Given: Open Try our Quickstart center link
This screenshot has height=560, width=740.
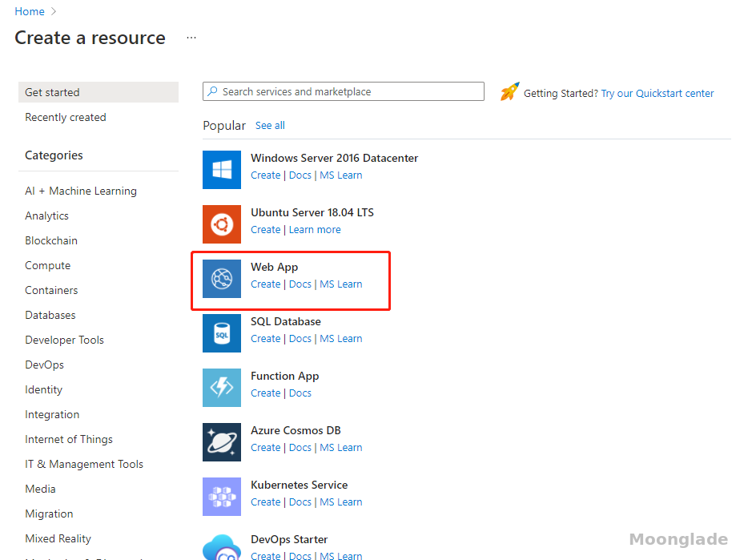Looking at the screenshot, I should 657,94.
